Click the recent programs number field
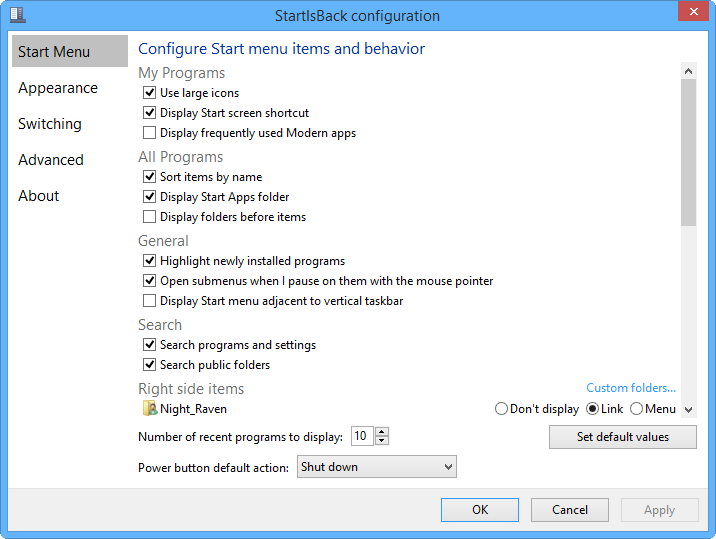This screenshot has height=539, width=716. (x=362, y=436)
